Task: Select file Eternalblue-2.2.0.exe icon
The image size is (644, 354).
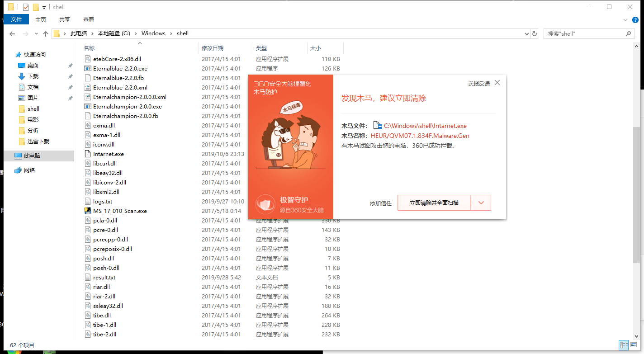Action: pyautogui.click(x=88, y=68)
